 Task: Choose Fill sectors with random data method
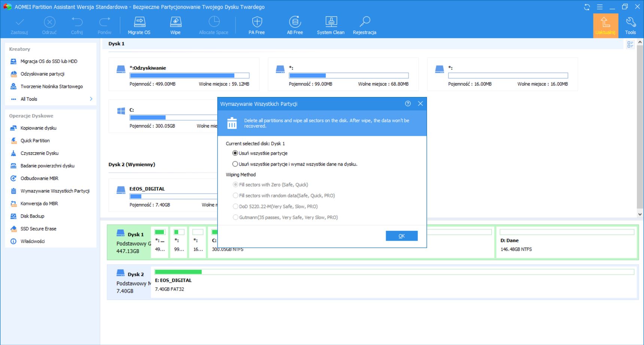coord(236,196)
